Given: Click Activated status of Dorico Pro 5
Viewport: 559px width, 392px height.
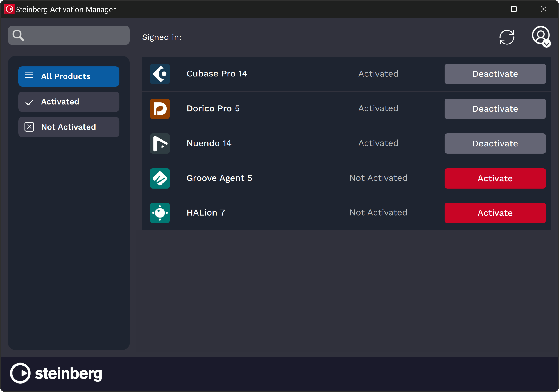Looking at the screenshot, I should coord(378,108).
